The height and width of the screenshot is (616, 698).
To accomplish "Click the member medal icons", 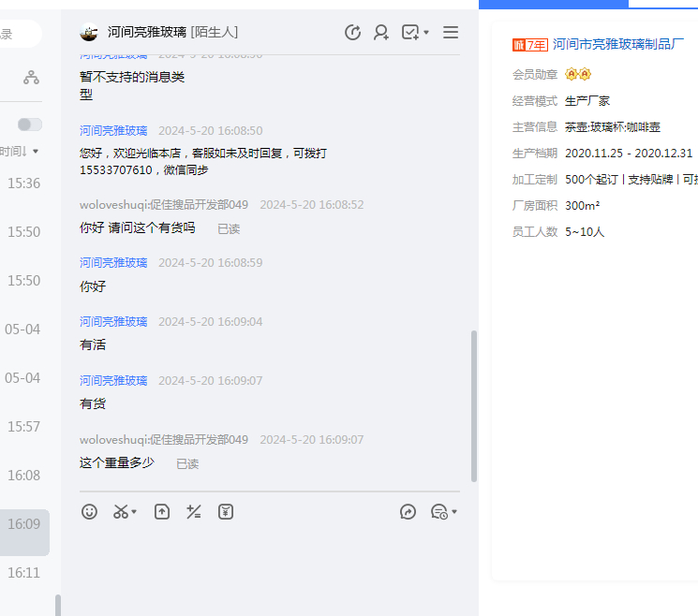I will (x=578, y=74).
